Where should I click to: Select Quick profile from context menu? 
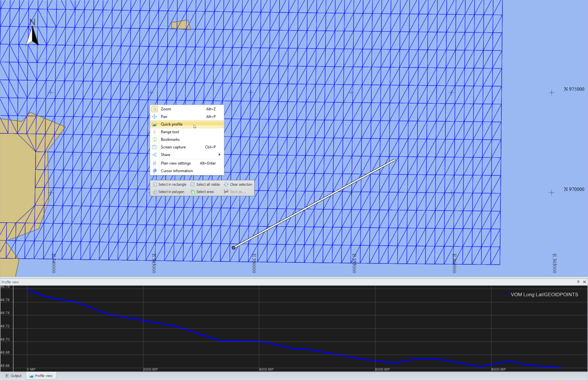pos(172,124)
